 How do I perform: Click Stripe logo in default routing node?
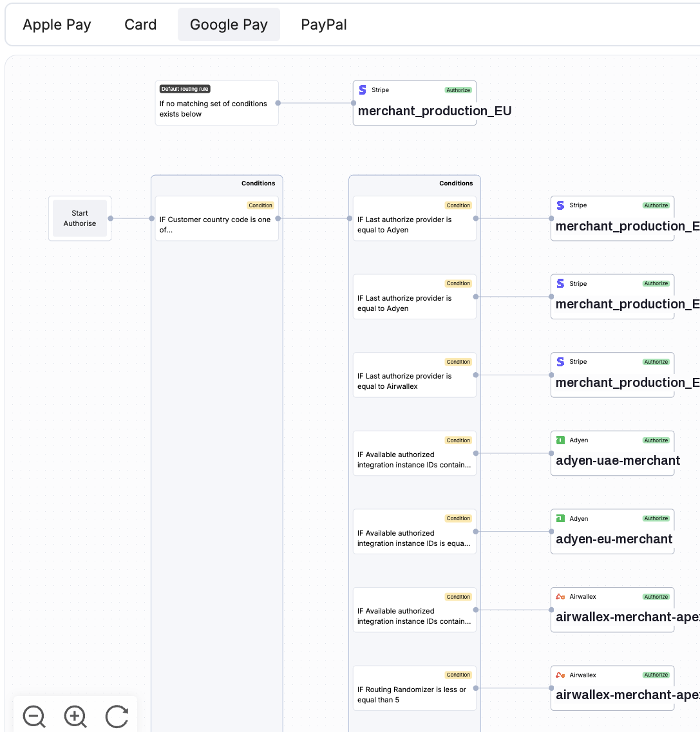363,89
